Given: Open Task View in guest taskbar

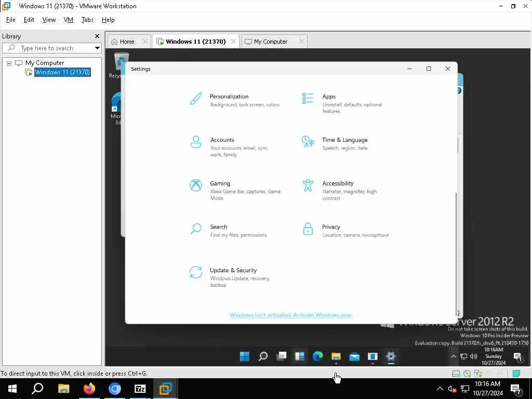Looking at the screenshot, I should click(281, 356).
